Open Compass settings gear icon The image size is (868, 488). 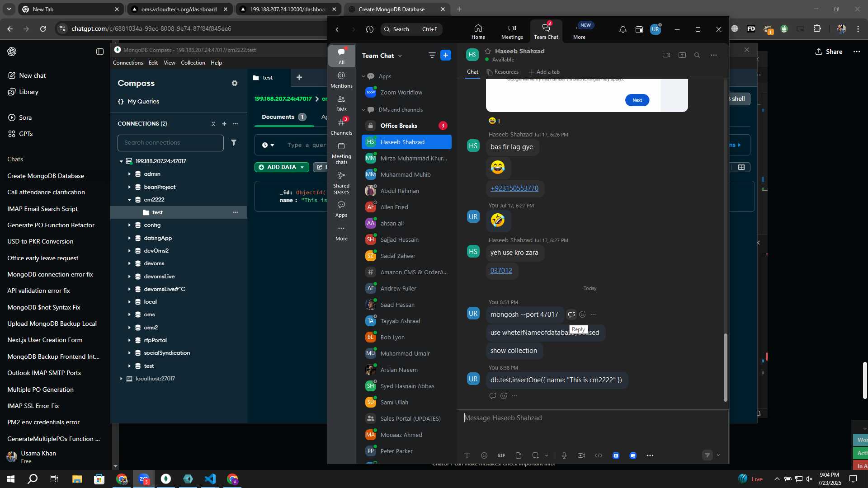(x=234, y=83)
